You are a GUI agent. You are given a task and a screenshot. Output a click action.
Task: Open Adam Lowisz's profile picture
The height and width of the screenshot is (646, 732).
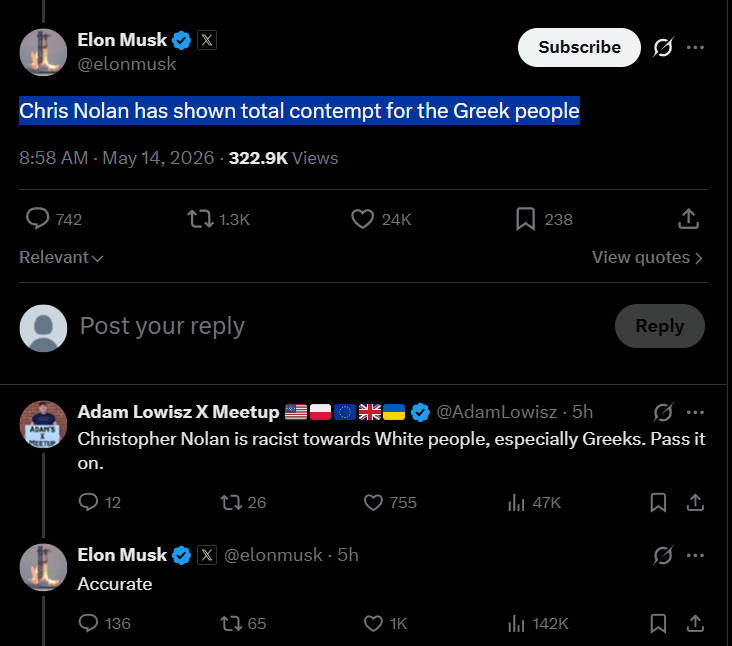tap(43, 424)
